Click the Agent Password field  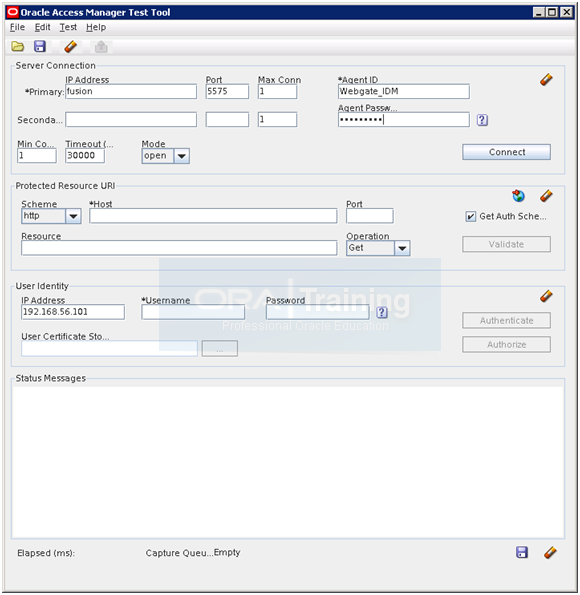404,120
